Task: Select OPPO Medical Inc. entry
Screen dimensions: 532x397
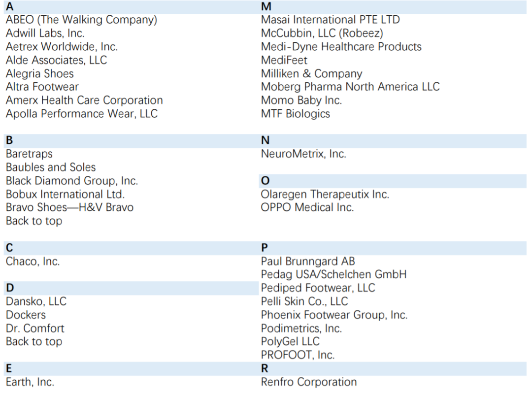Action: (307, 207)
